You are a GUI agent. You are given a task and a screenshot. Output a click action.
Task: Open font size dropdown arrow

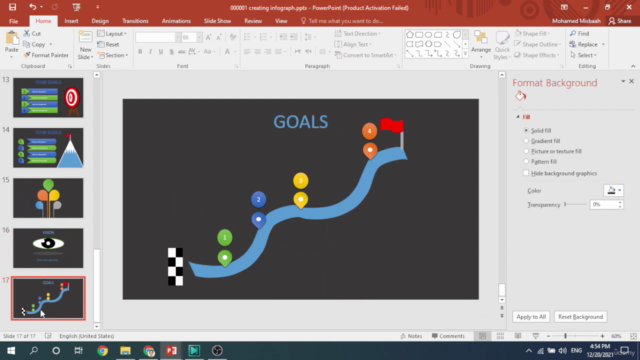point(199,37)
